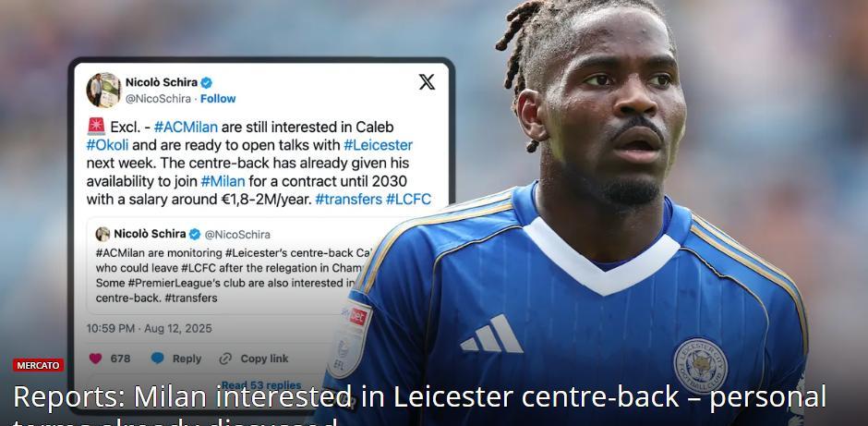Open the #Leicester hashtag in the main tweet

tap(378, 145)
